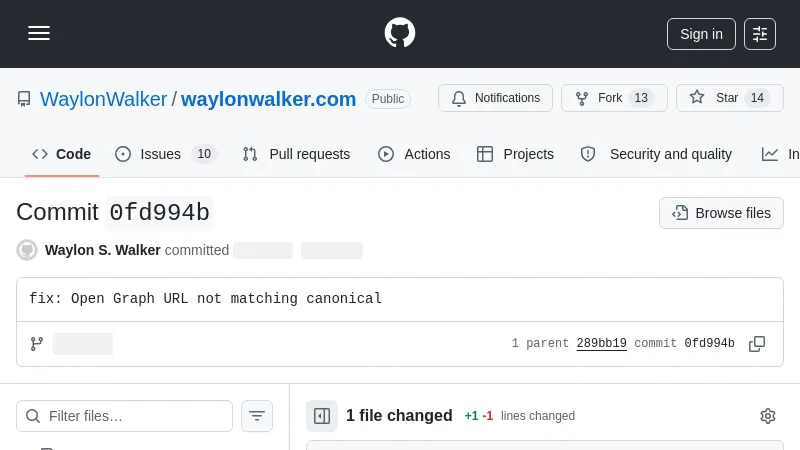
Task: Open the WaylonWalker owner profile link
Action: tap(103, 99)
